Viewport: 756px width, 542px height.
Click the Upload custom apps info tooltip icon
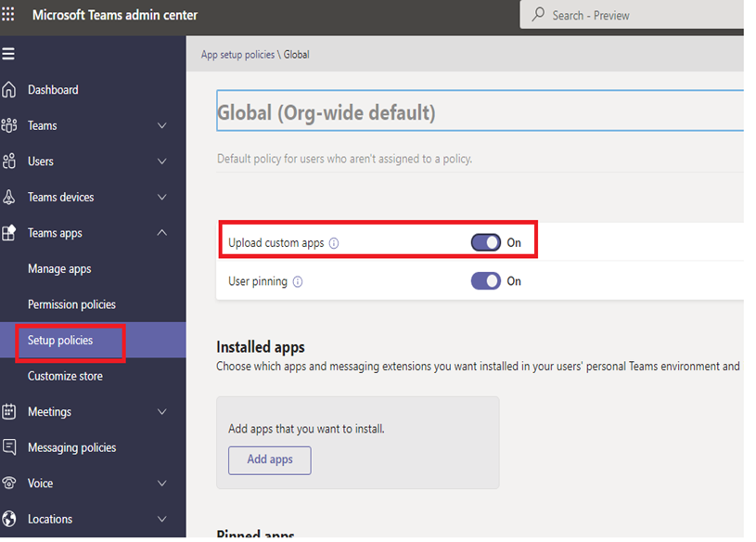tap(334, 241)
